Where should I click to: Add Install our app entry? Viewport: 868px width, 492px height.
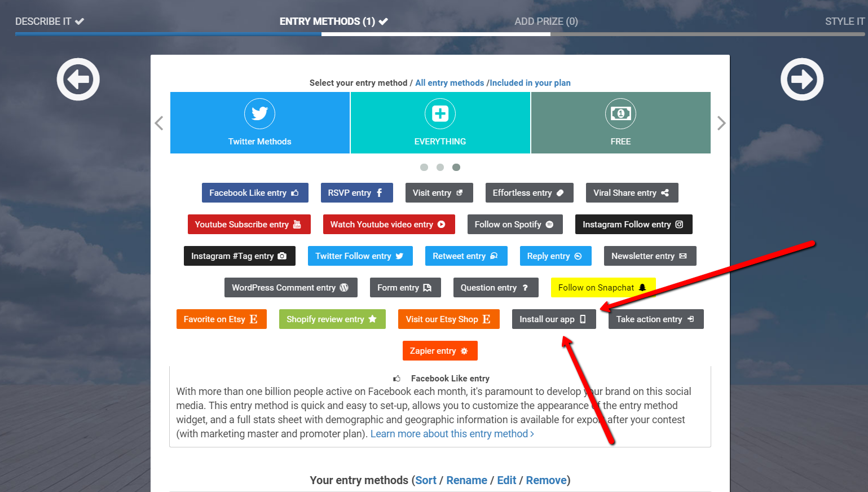(554, 319)
